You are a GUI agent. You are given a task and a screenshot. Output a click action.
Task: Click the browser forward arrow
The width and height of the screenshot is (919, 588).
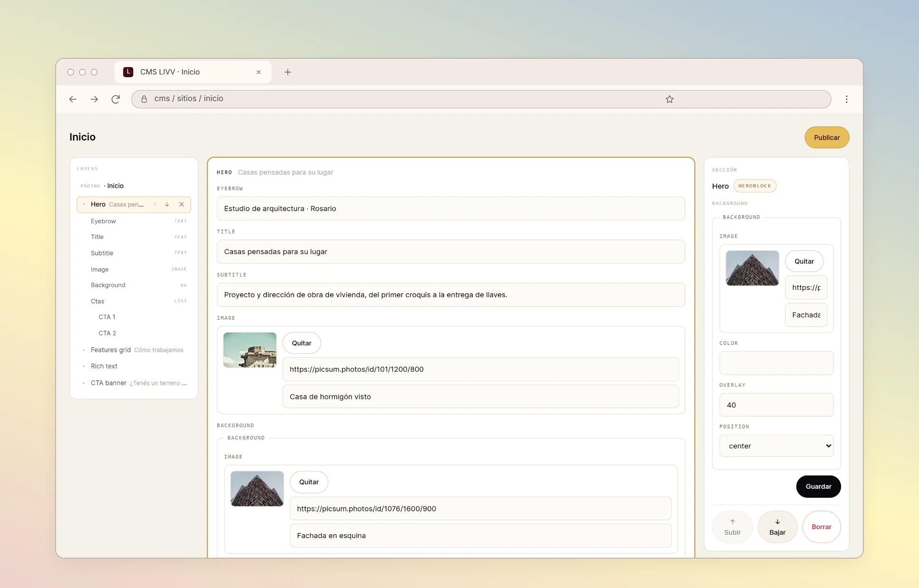pos(94,99)
